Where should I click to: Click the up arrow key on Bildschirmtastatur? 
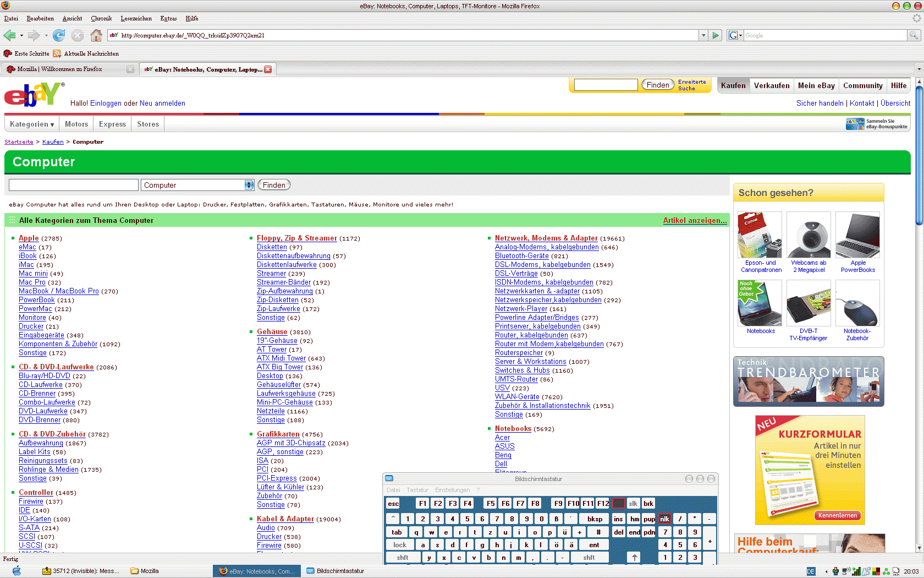635,558
